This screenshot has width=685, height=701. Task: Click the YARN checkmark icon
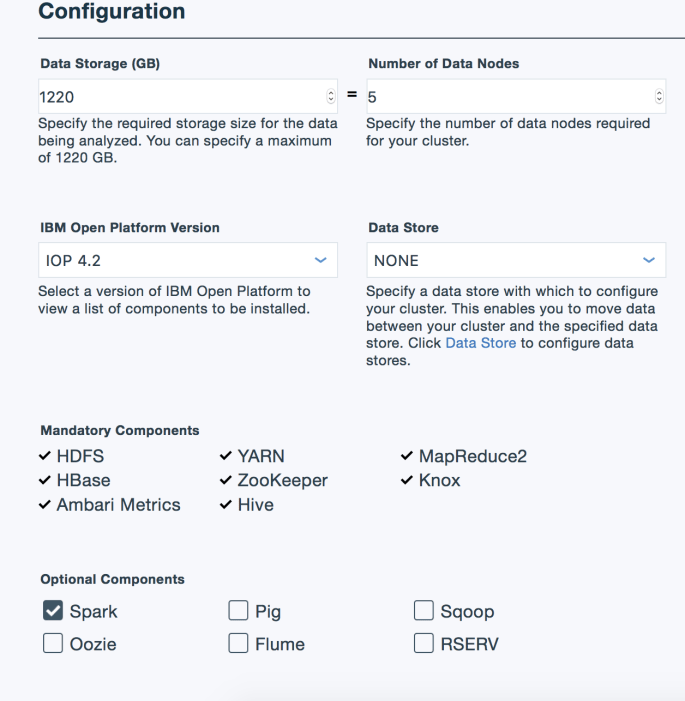coord(226,456)
